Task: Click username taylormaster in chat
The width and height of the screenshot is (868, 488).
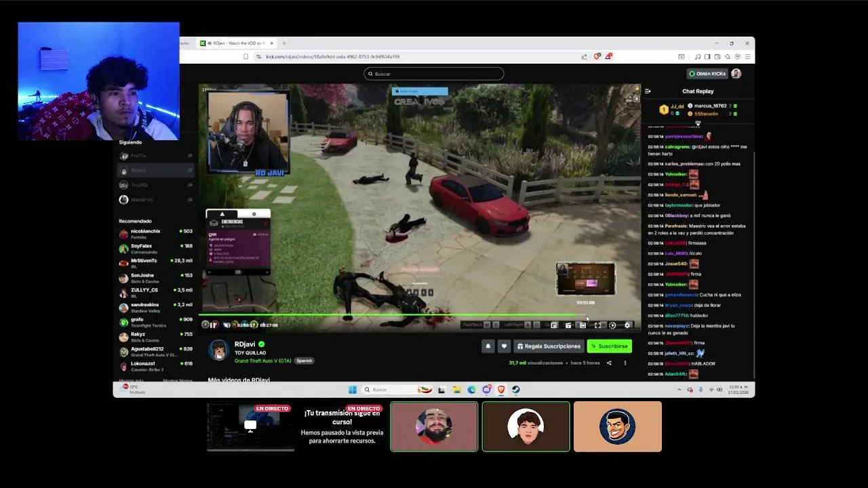Action: click(x=678, y=205)
